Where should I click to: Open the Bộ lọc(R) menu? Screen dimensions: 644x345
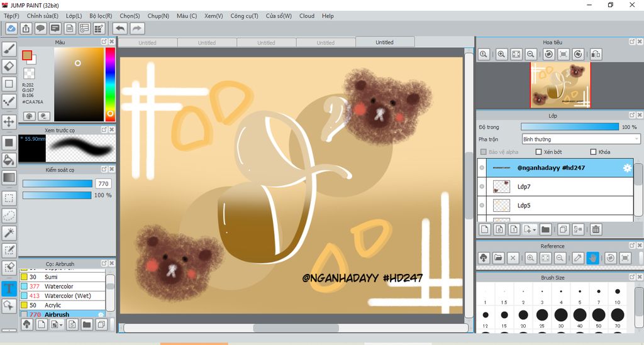click(x=101, y=16)
